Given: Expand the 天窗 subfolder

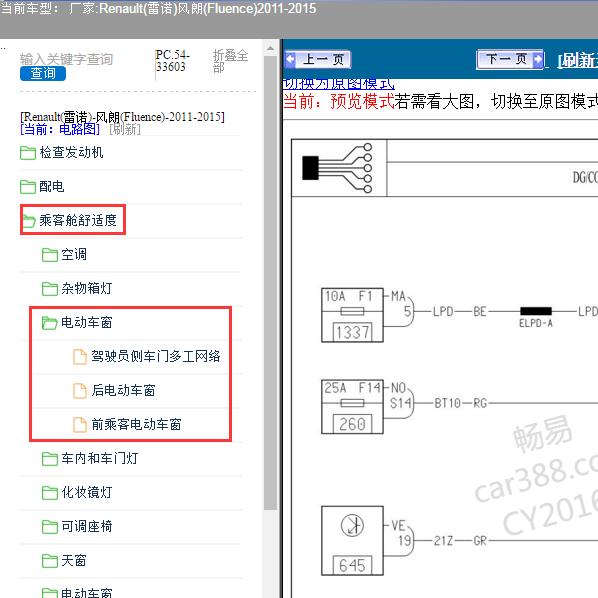Looking at the screenshot, I should click(74, 560).
